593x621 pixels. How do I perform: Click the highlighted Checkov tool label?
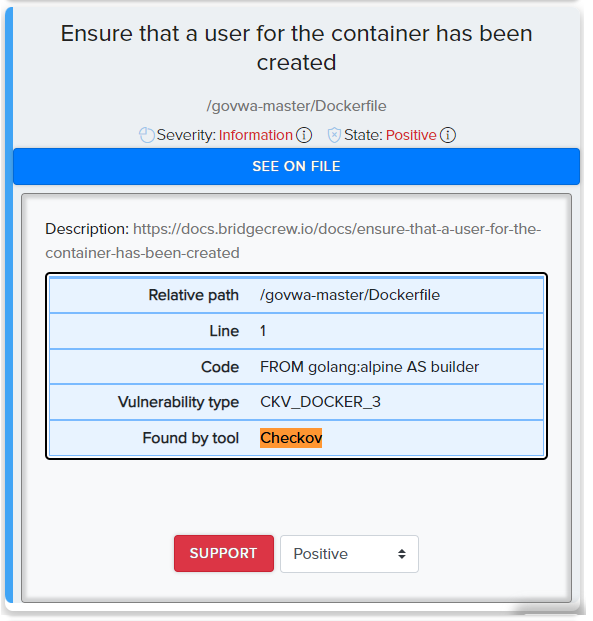[x=291, y=438]
